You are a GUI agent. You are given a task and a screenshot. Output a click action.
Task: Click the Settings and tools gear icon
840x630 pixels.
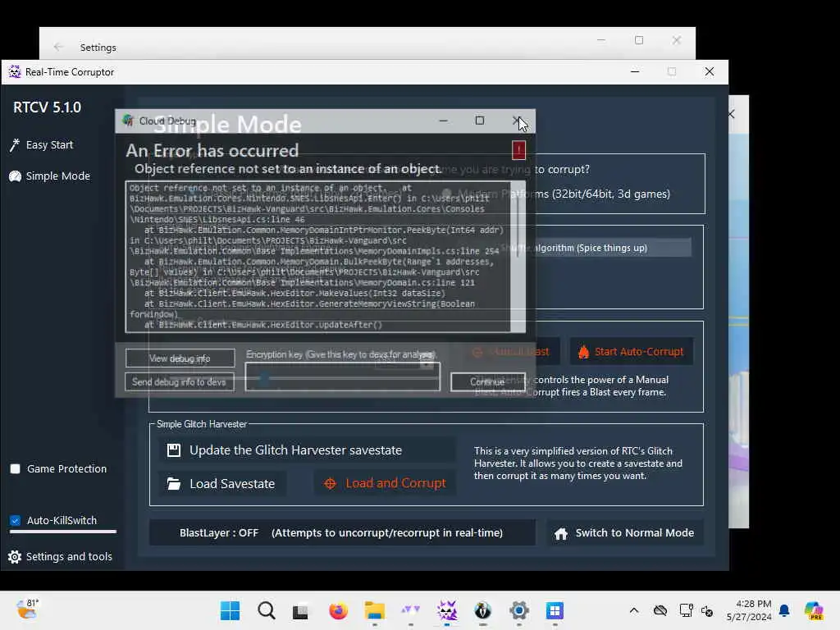pyautogui.click(x=15, y=557)
